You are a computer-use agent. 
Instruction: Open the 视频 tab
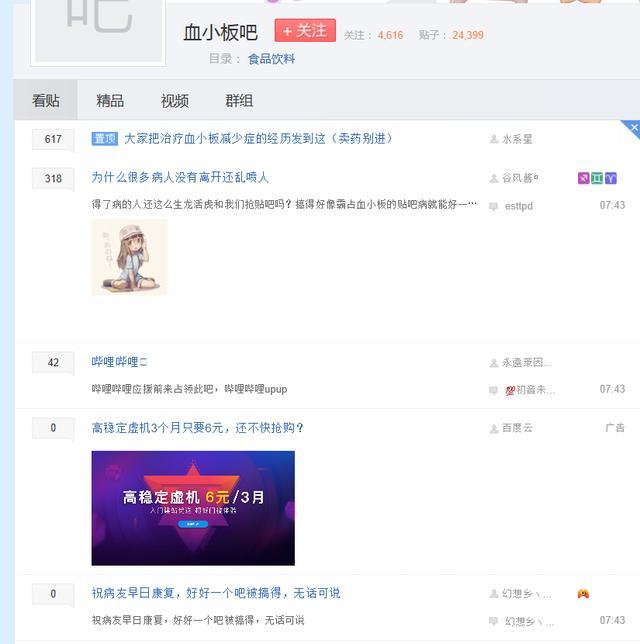click(174, 100)
